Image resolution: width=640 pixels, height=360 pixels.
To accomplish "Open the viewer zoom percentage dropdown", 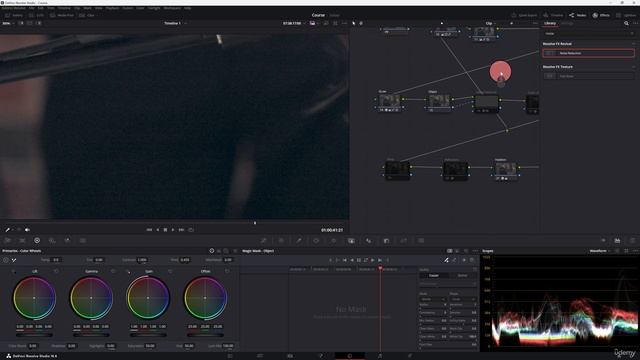I will tap(8, 23).
